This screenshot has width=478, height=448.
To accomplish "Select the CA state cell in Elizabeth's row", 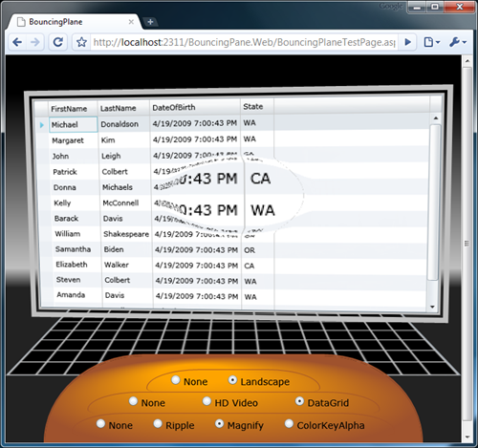I will click(257, 266).
